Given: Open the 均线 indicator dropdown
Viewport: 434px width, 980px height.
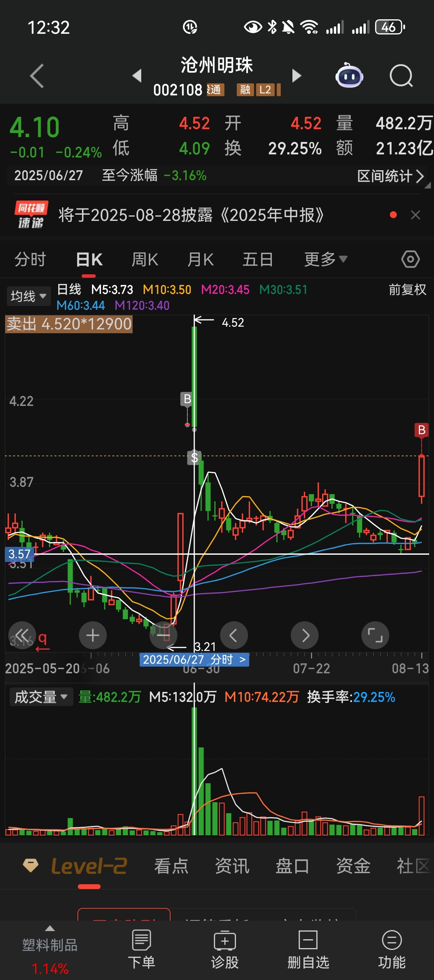Looking at the screenshot, I should click(x=29, y=296).
